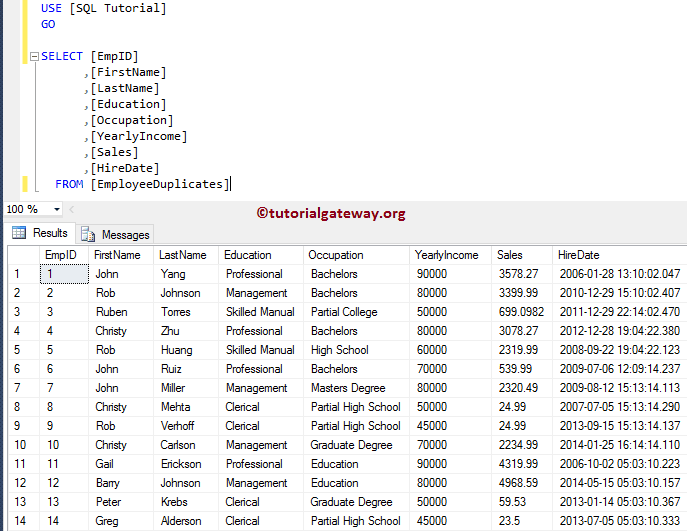This screenshot has height=531, width=687.
Task: Select the Sales value 59.53
Action: coord(522,502)
